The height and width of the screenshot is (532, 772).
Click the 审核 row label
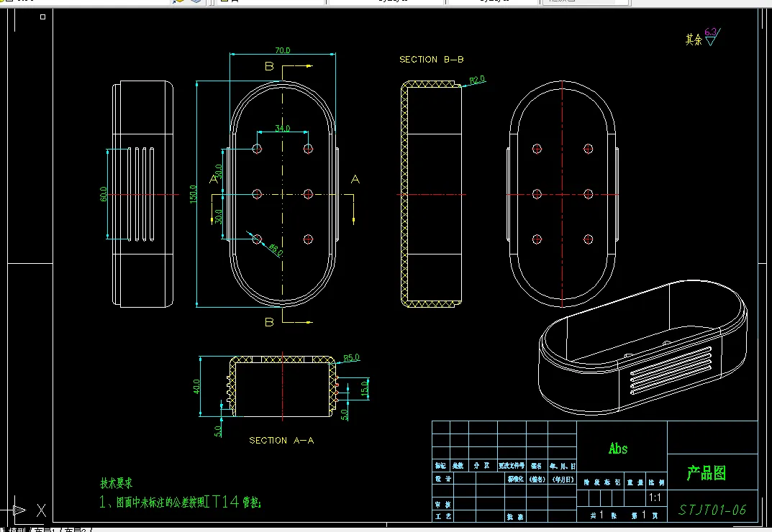(442, 505)
